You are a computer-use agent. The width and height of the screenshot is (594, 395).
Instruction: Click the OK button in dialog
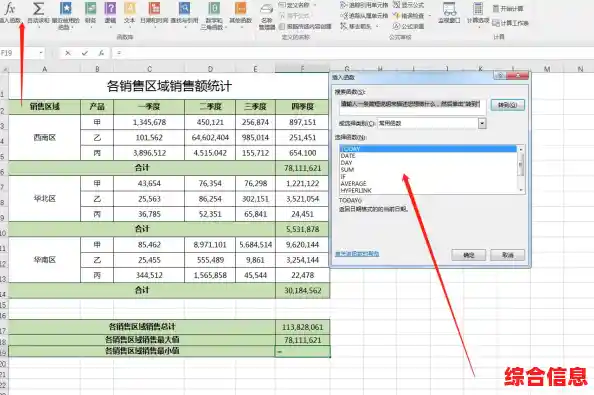pos(469,255)
